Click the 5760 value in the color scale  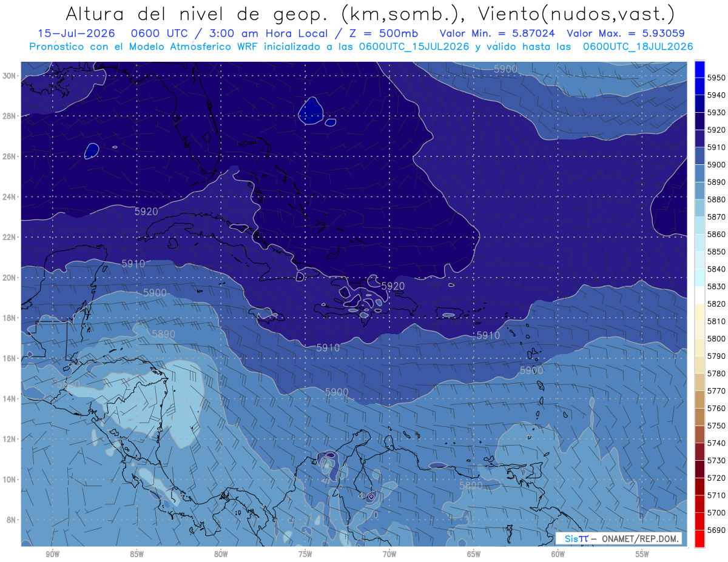716,408
